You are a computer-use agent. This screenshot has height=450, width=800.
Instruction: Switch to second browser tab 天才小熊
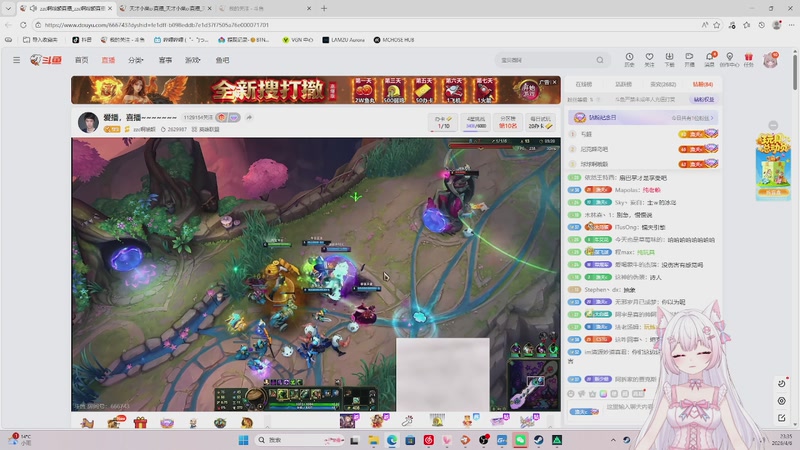[x=165, y=8]
